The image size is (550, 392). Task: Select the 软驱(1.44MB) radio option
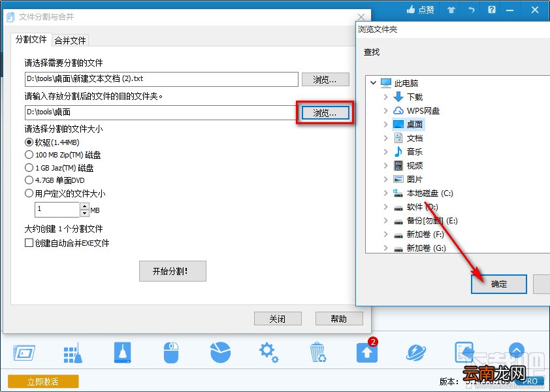(29, 142)
